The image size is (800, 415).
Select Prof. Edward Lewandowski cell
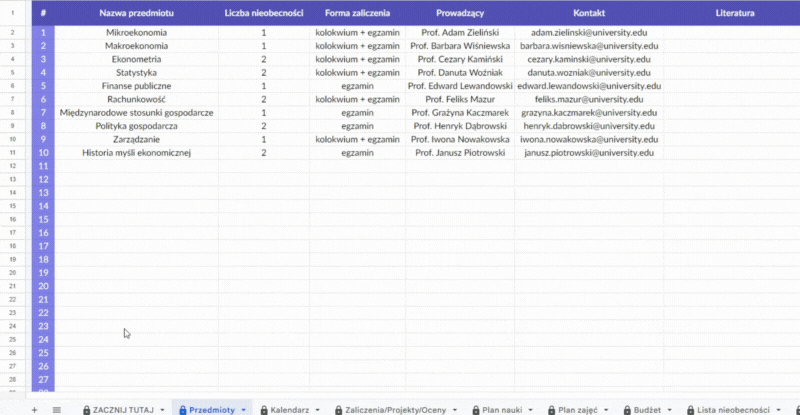(460, 86)
